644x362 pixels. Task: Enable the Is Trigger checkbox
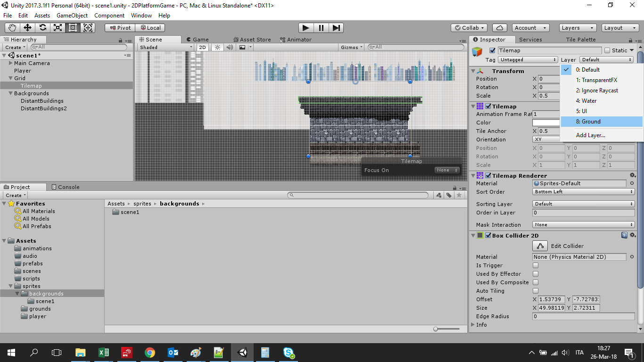(x=536, y=265)
